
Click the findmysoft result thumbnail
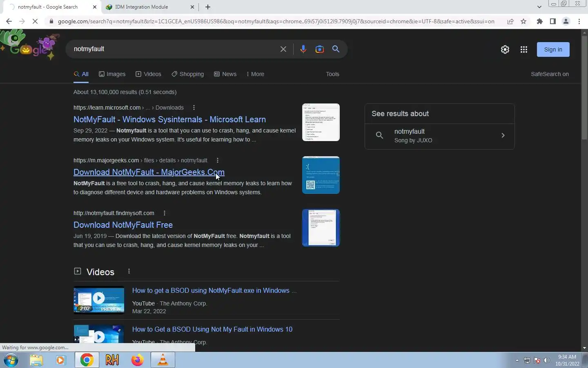point(321,228)
